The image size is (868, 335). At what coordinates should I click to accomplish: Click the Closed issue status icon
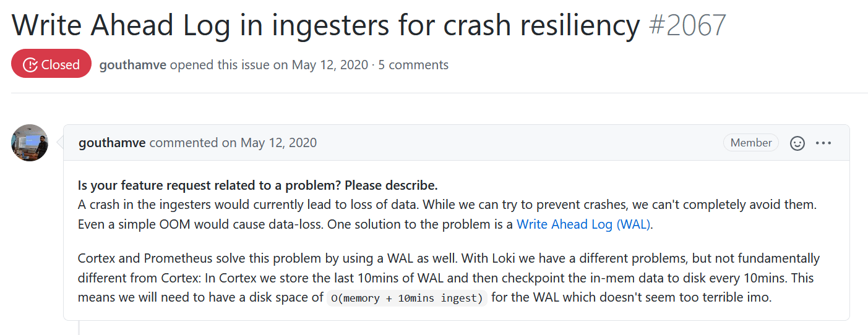30,64
